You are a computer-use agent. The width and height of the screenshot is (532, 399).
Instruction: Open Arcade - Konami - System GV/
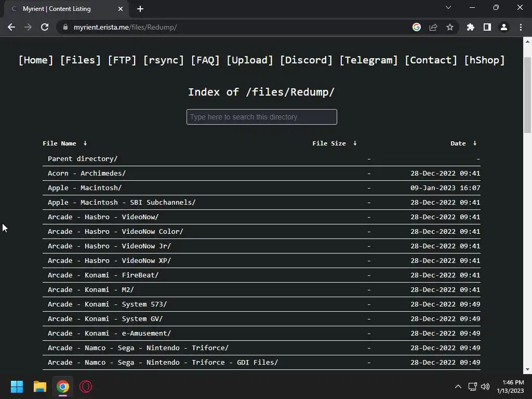(105, 319)
